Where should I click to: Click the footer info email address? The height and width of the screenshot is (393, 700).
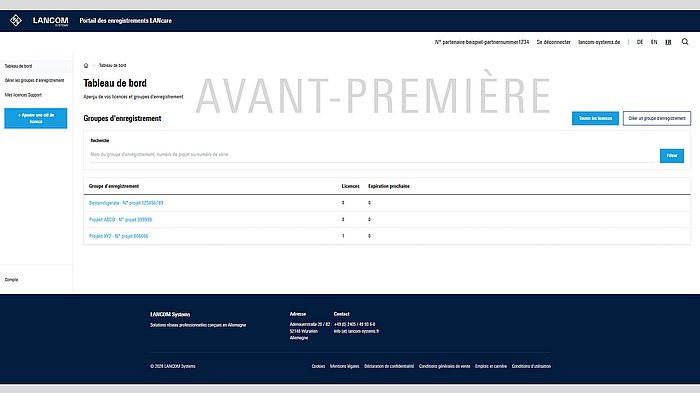(x=356, y=331)
